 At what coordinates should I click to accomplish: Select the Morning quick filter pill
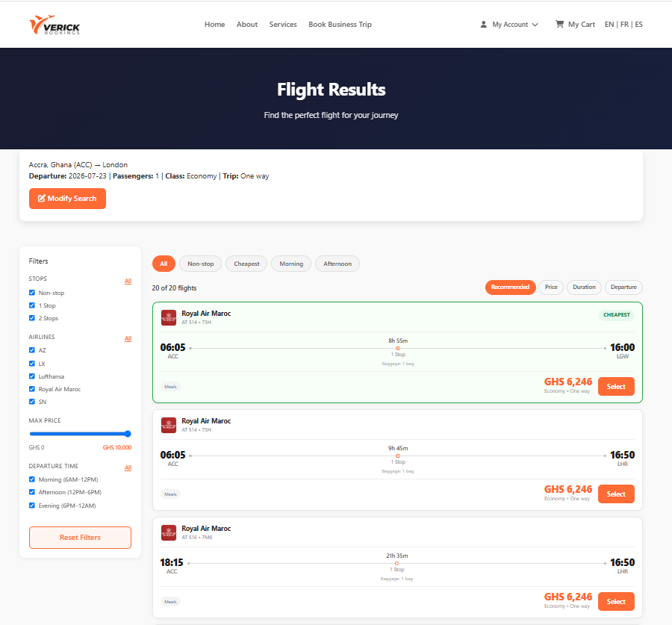click(x=291, y=264)
